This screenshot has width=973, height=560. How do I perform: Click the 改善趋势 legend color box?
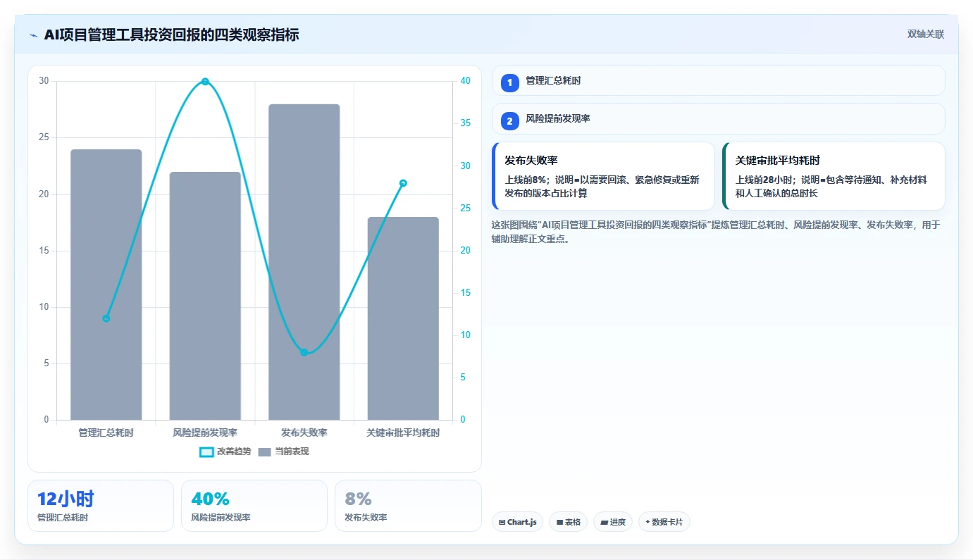[206, 452]
